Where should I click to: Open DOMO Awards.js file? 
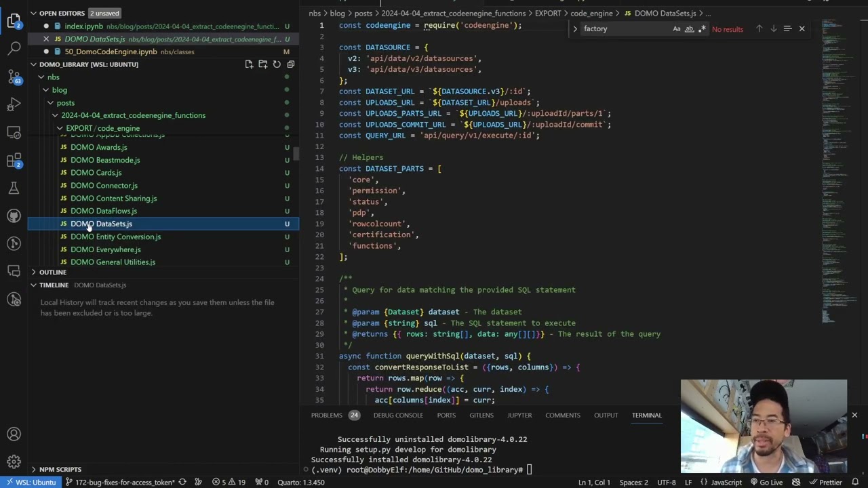tap(163, 147)
